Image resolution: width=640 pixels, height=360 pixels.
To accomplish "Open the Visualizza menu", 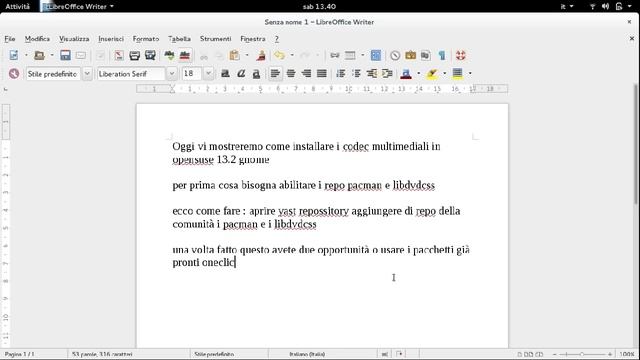I will pos(74,39).
